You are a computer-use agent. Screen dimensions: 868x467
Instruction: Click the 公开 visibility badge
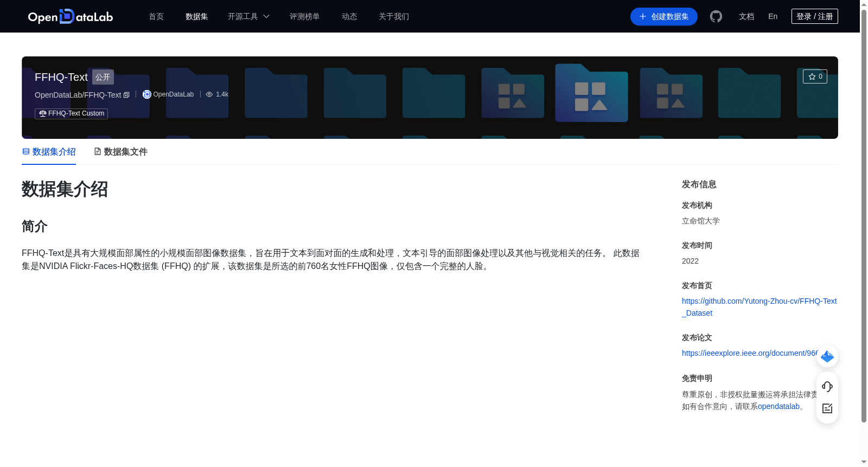(x=103, y=77)
